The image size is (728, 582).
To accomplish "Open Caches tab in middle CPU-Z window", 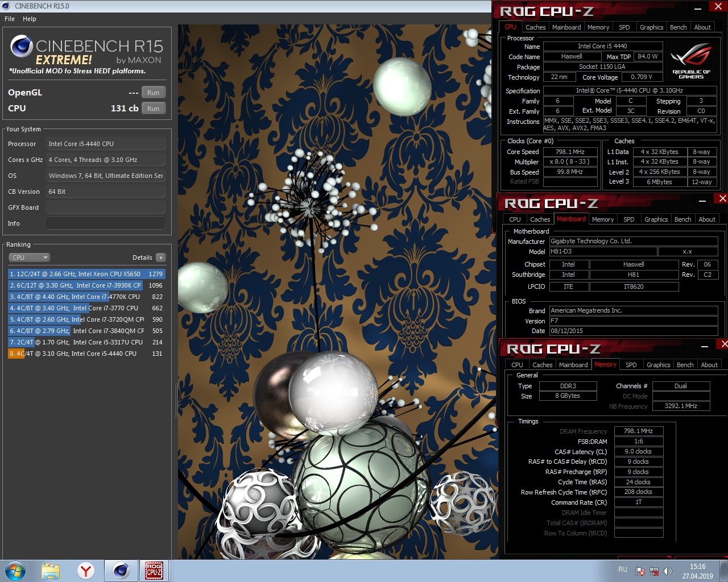I will tap(540, 219).
